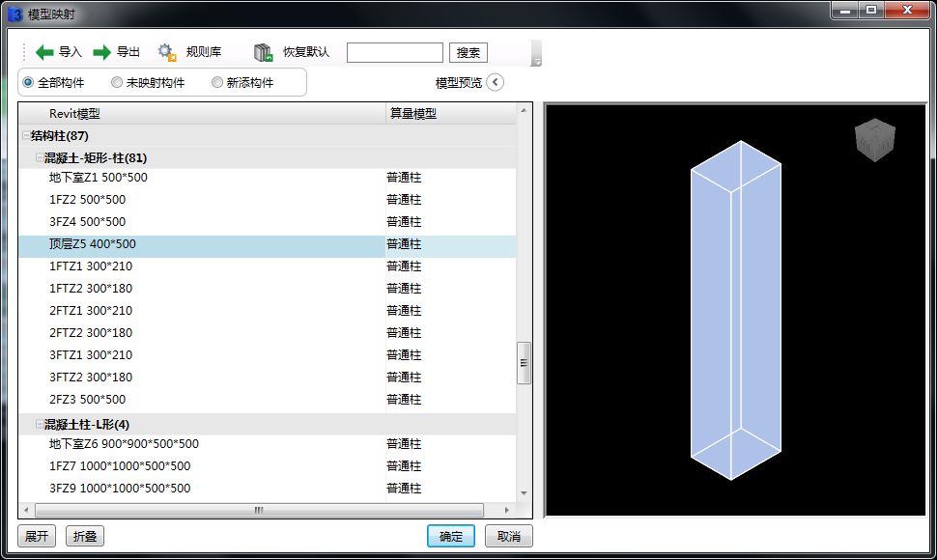This screenshot has height=560, width=937.
Task: Click the app icon in the title bar
Action: (x=14, y=14)
